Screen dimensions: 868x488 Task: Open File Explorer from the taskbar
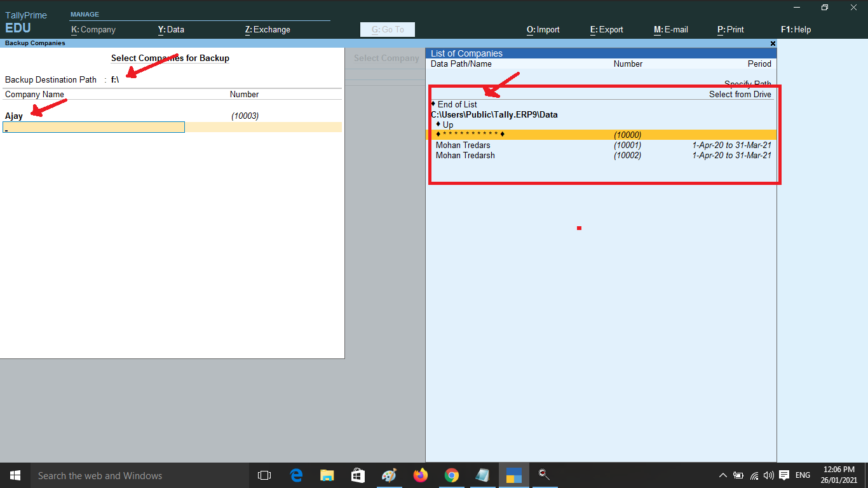click(327, 475)
